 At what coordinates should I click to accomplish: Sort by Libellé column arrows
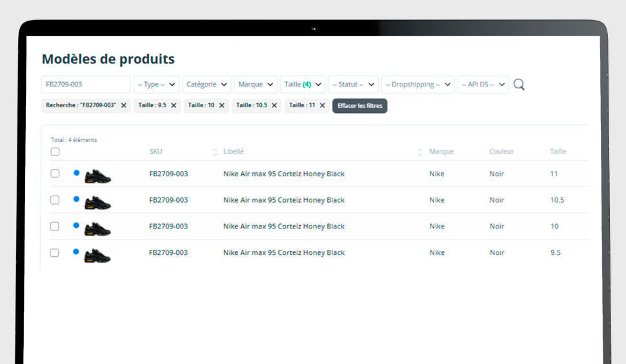421,152
